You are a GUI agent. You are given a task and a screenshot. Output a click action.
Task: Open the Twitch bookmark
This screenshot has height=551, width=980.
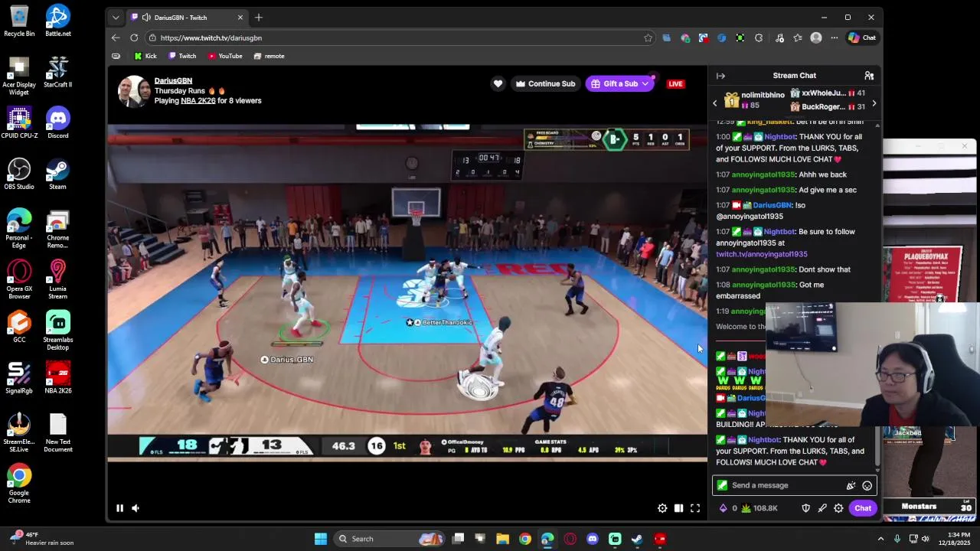pyautogui.click(x=182, y=56)
